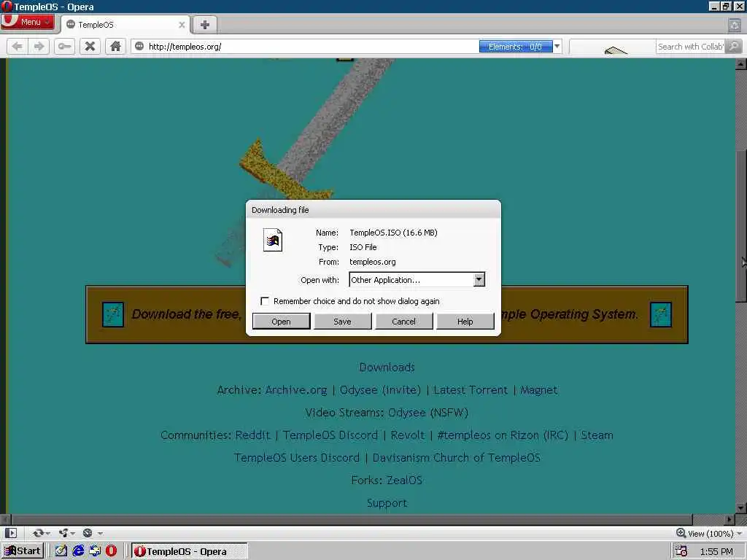This screenshot has width=747, height=560.
Task: Visit the Reddit community link
Action: [x=252, y=435]
